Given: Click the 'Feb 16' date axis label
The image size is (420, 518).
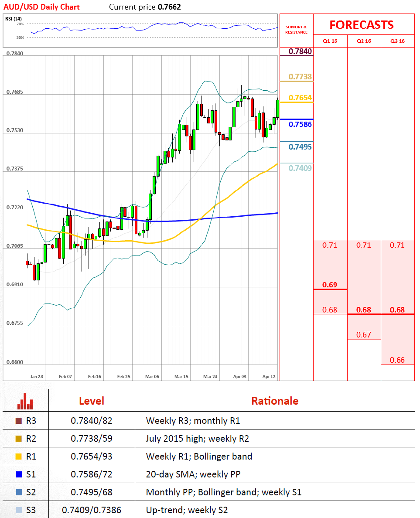Looking at the screenshot, I should 95,377.
